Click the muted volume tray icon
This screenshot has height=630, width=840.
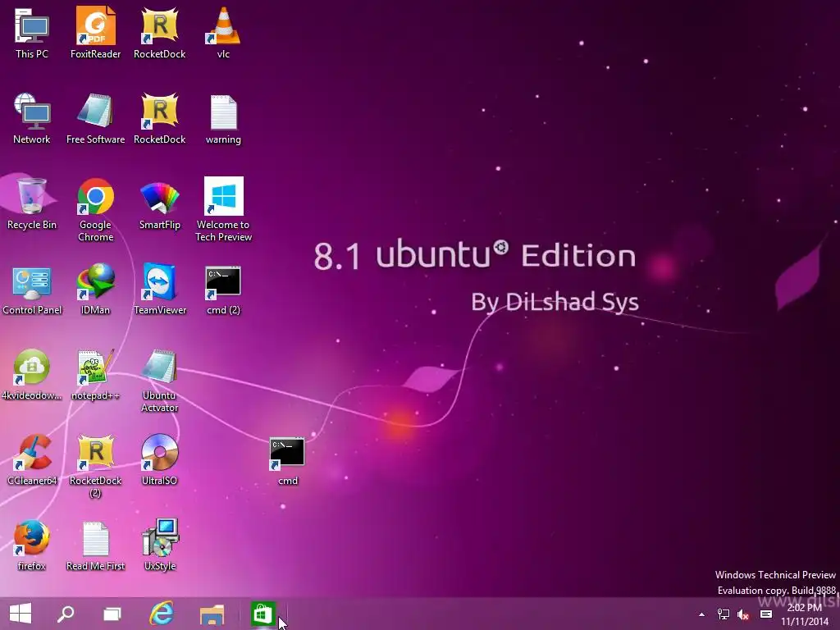[743, 614]
